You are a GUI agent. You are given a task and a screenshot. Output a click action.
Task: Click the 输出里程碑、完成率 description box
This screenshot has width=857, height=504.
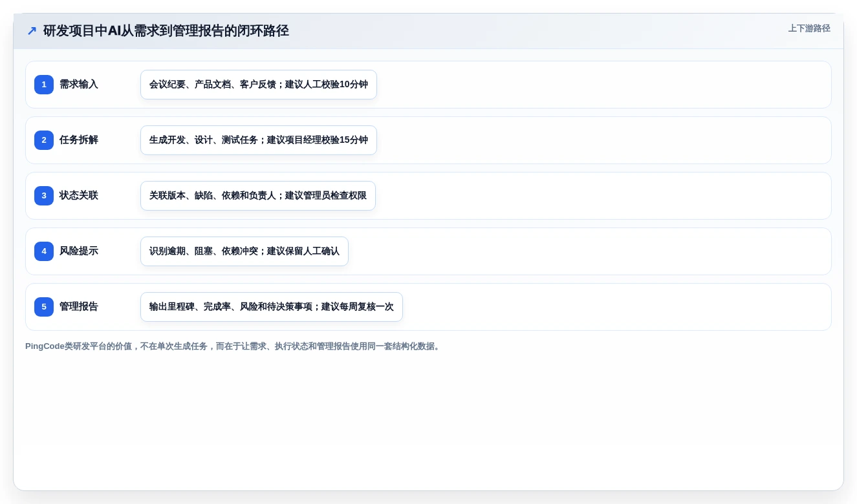pyautogui.click(x=272, y=307)
